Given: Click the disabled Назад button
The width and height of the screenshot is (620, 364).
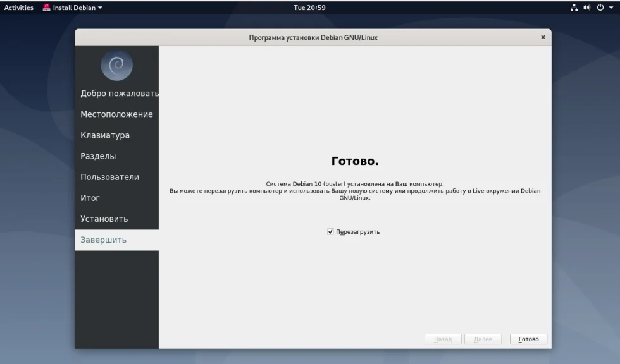Looking at the screenshot, I should [443, 339].
